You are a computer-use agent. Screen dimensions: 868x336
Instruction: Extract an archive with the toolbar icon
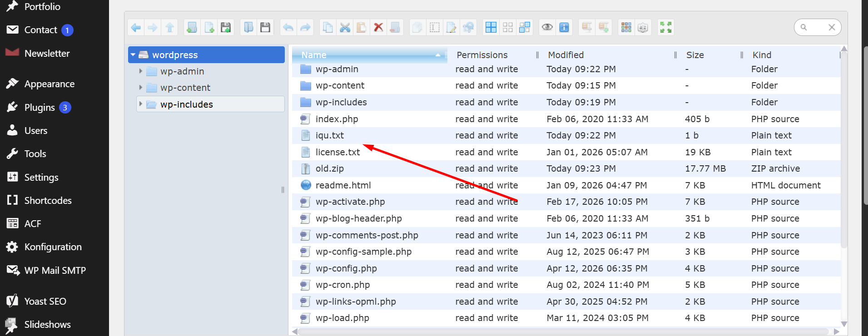587,28
